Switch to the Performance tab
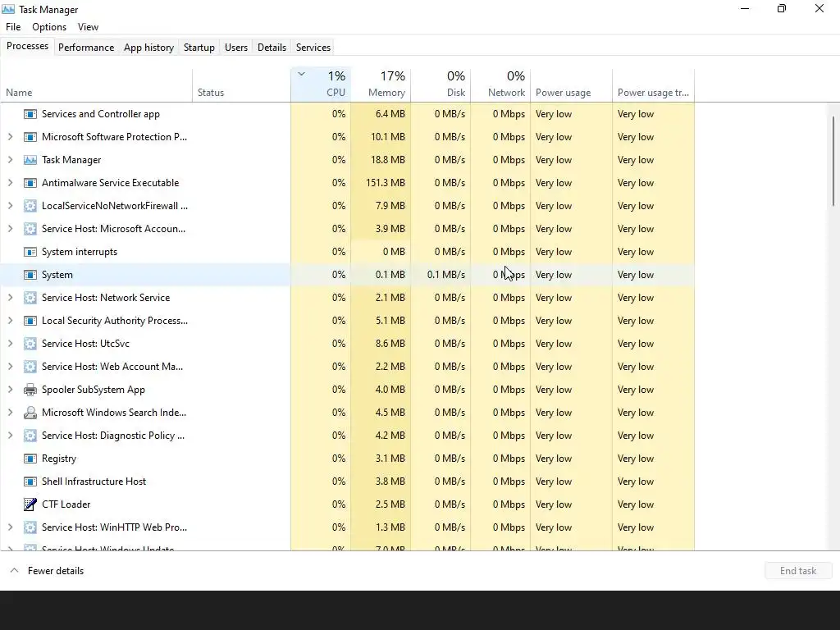The image size is (840, 630). (86, 48)
